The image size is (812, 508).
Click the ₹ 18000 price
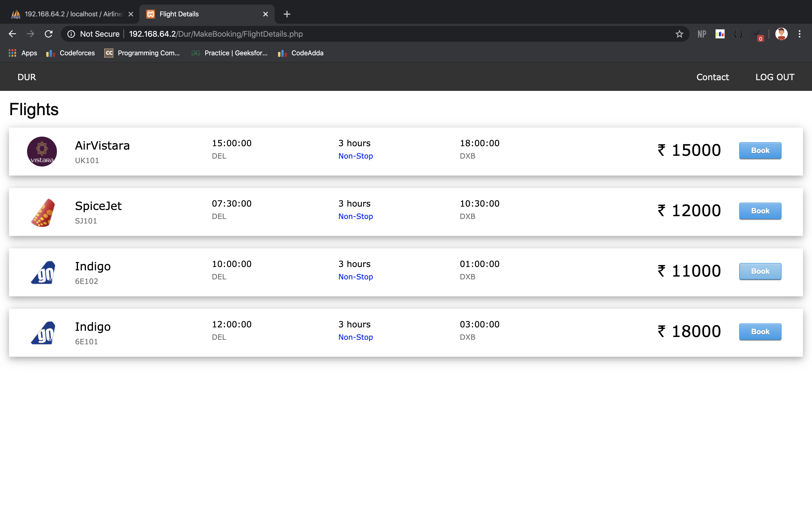[x=689, y=331]
